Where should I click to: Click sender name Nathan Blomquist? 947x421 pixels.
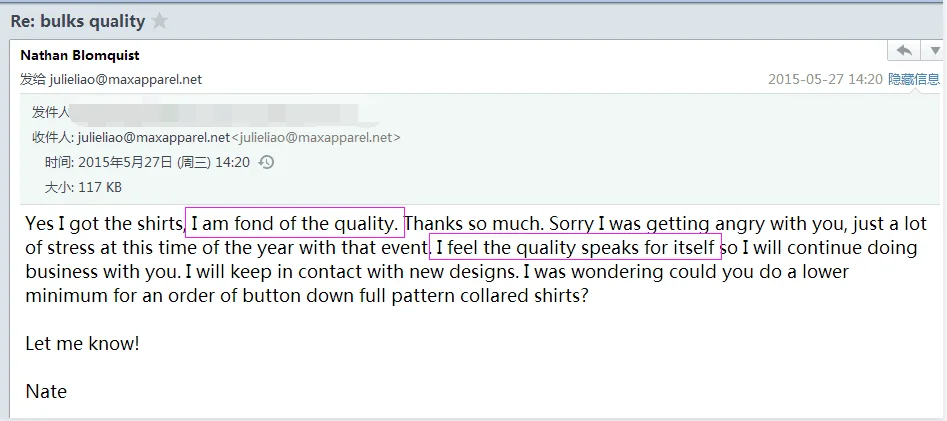click(80, 55)
